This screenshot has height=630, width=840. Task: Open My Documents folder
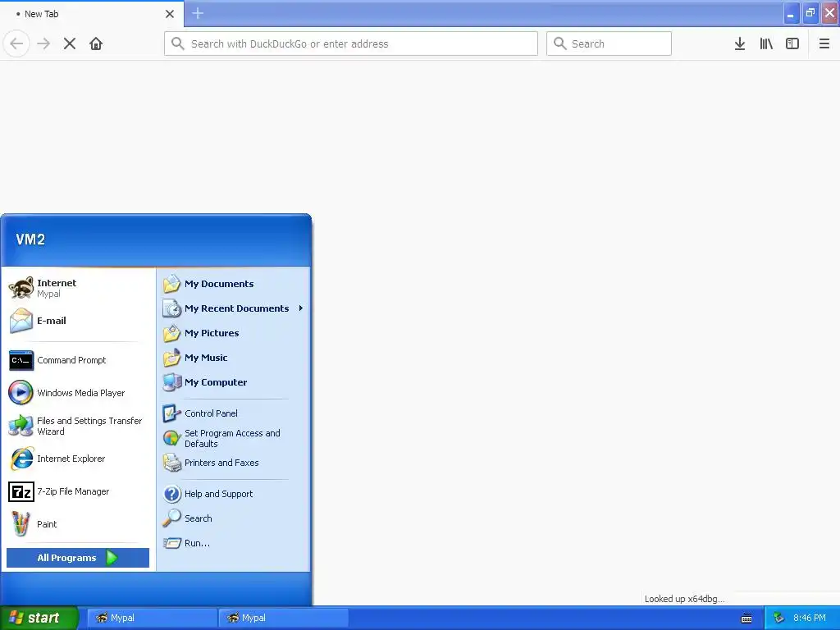coord(233,283)
